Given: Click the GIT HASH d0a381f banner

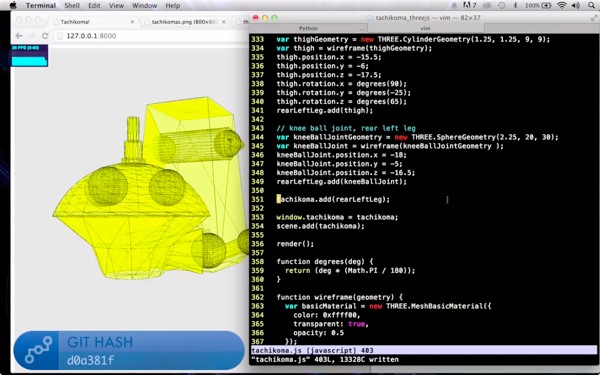Looking at the screenshot, I should (129, 351).
